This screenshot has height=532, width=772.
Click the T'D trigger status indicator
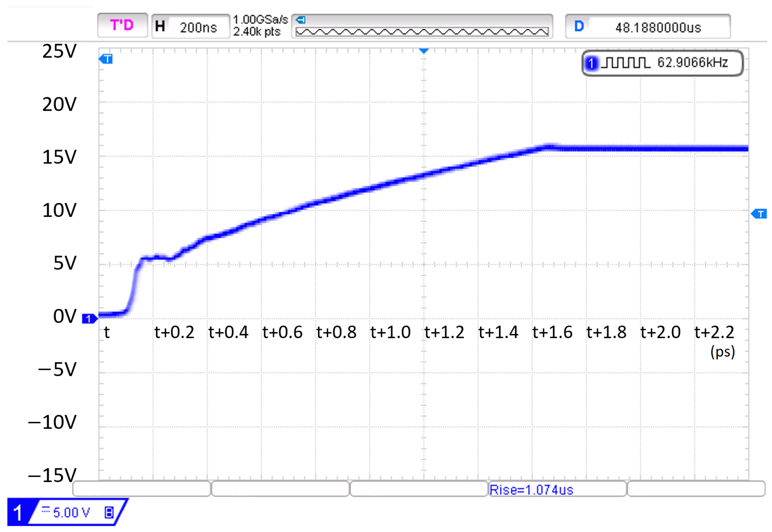(x=122, y=25)
